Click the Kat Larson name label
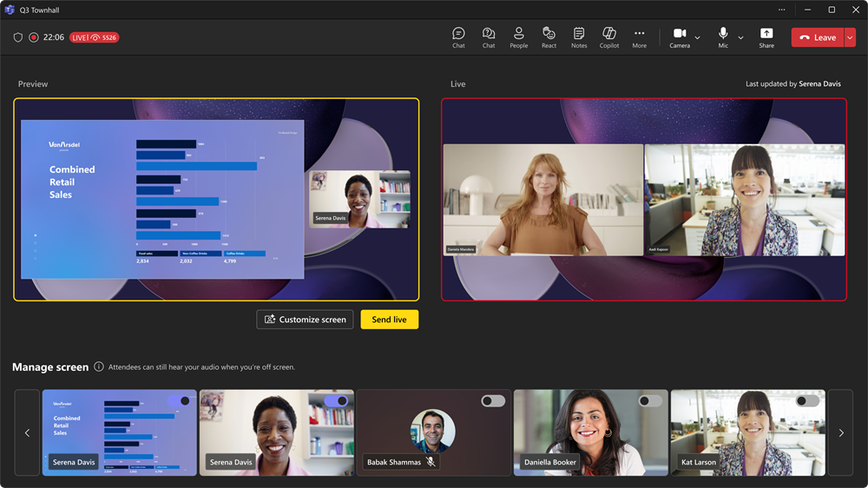Image resolution: width=868 pixels, height=488 pixels. (x=699, y=461)
